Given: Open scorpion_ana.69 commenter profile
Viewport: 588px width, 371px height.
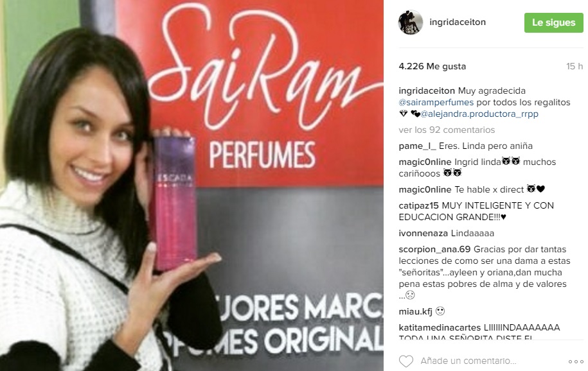Looking at the screenshot, I should (434, 249).
